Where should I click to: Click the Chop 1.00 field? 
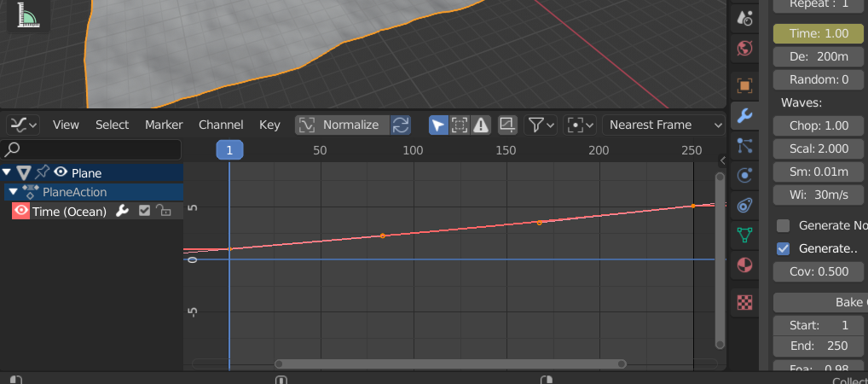(x=820, y=125)
